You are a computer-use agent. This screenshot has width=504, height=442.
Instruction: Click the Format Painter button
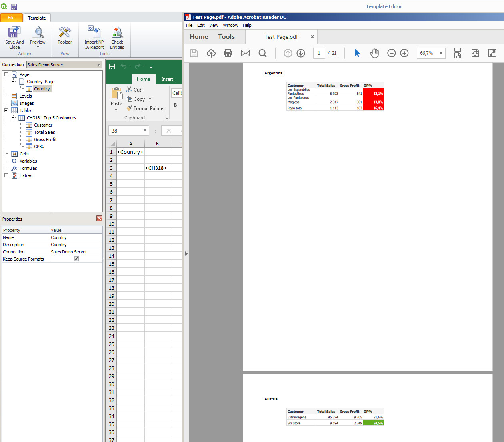[146, 108]
